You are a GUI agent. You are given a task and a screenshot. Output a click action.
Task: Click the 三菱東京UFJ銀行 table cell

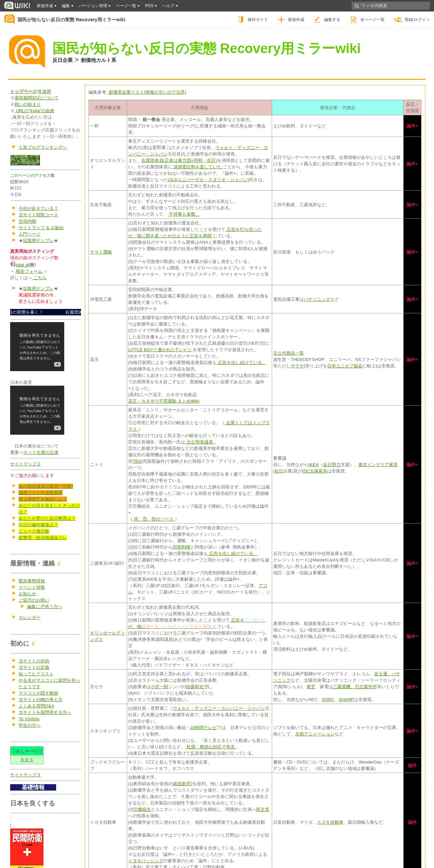coord(107,563)
